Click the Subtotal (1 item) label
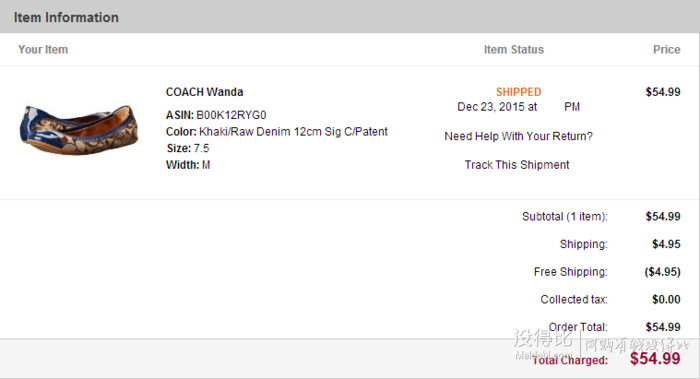Viewport: 700px width, 379px height. pyautogui.click(x=565, y=217)
